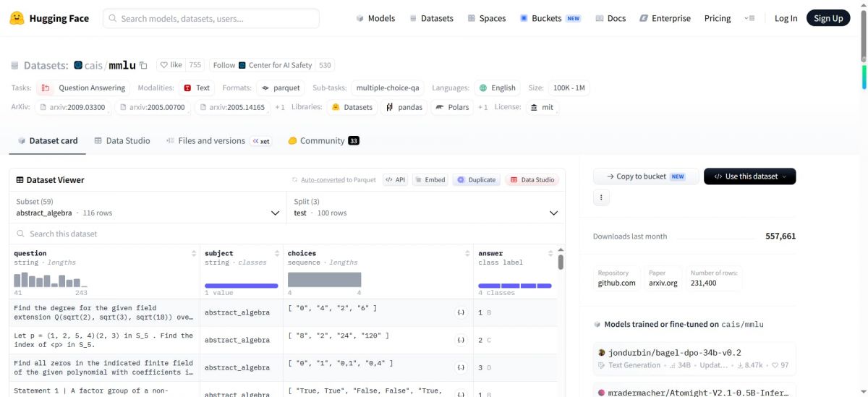
Task: Click the pandas library tag
Action: point(404,107)
